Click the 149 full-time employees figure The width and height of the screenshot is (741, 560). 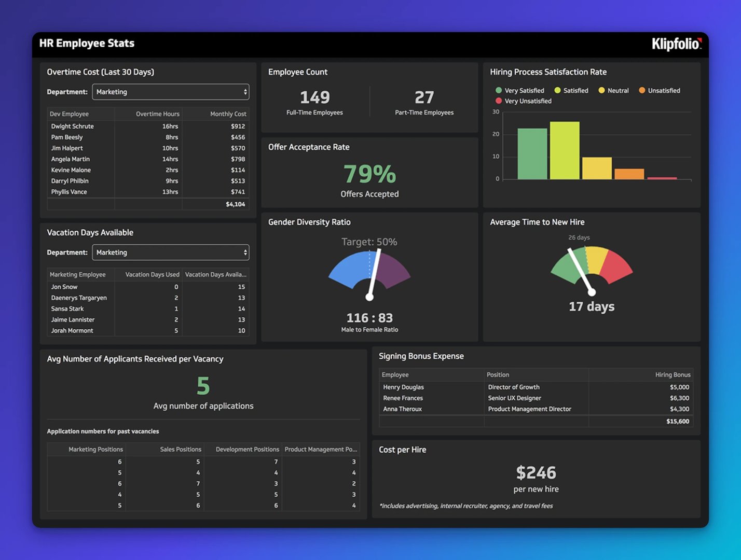(315, 97)
